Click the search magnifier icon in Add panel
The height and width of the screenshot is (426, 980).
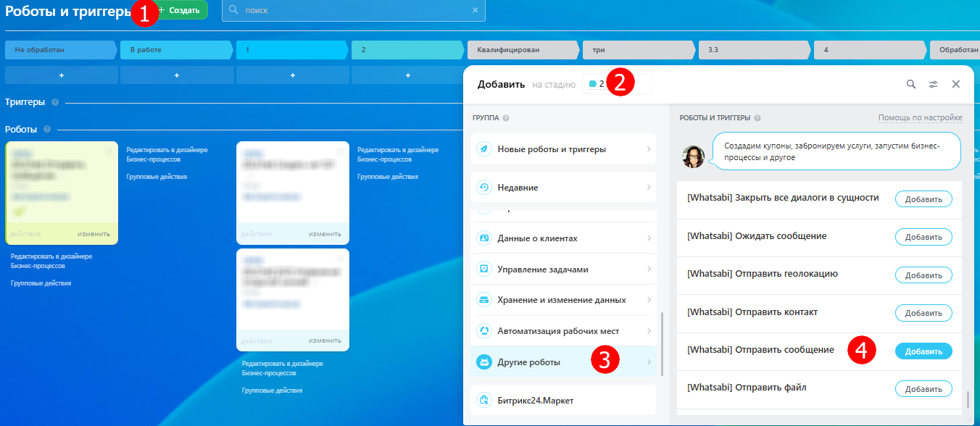point(911,84)
